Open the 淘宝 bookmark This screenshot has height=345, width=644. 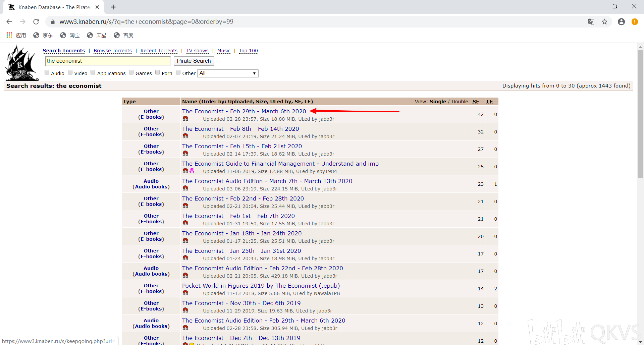70,35
